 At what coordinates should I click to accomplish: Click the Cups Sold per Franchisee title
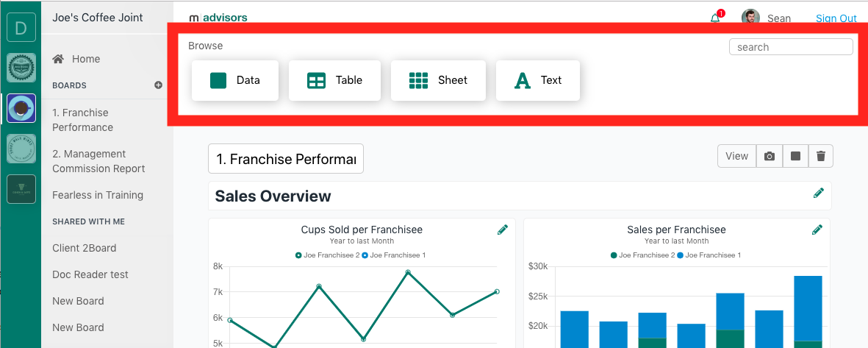362,230
